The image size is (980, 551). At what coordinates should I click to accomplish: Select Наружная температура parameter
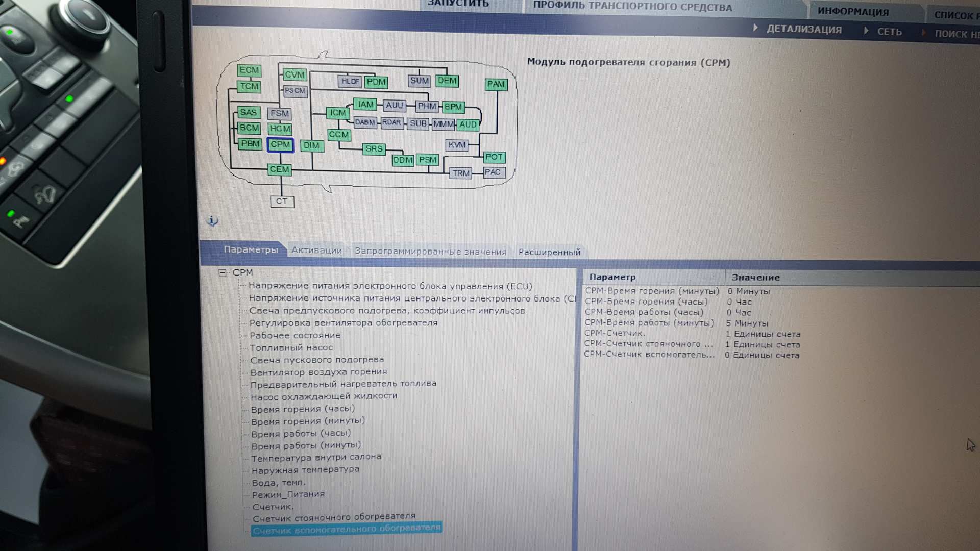[305, 469]
